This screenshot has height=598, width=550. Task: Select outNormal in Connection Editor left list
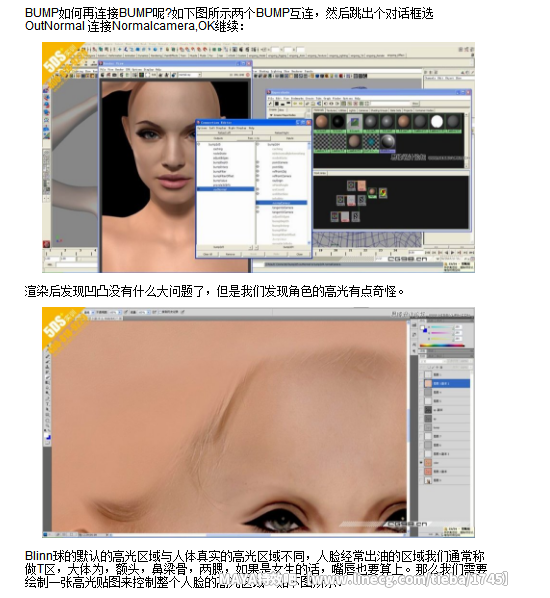coord(225,189)
